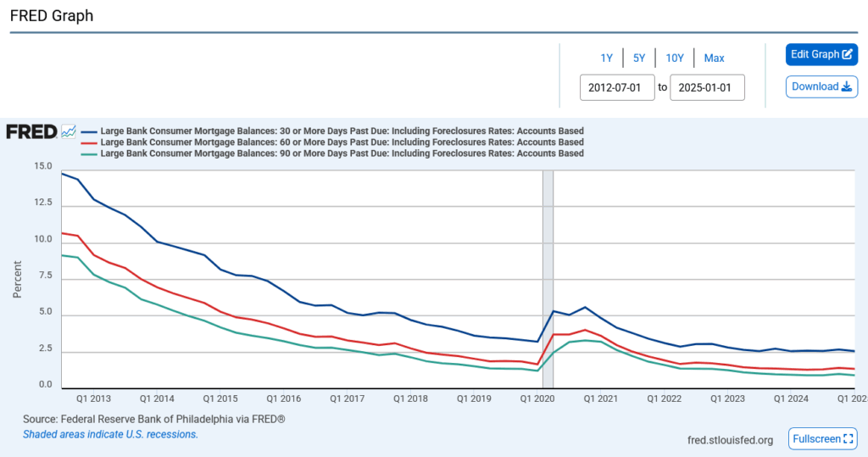Click the Edit Graph pencil icon
This screenshot has height=457, width=868.
847,54
